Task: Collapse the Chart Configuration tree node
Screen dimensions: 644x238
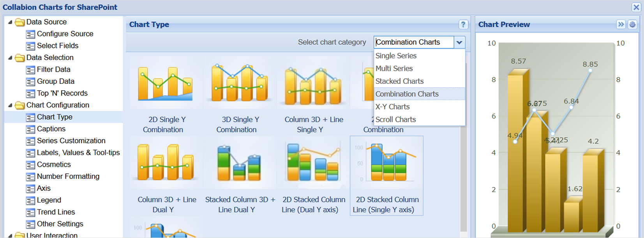Action: click(10, 105)
